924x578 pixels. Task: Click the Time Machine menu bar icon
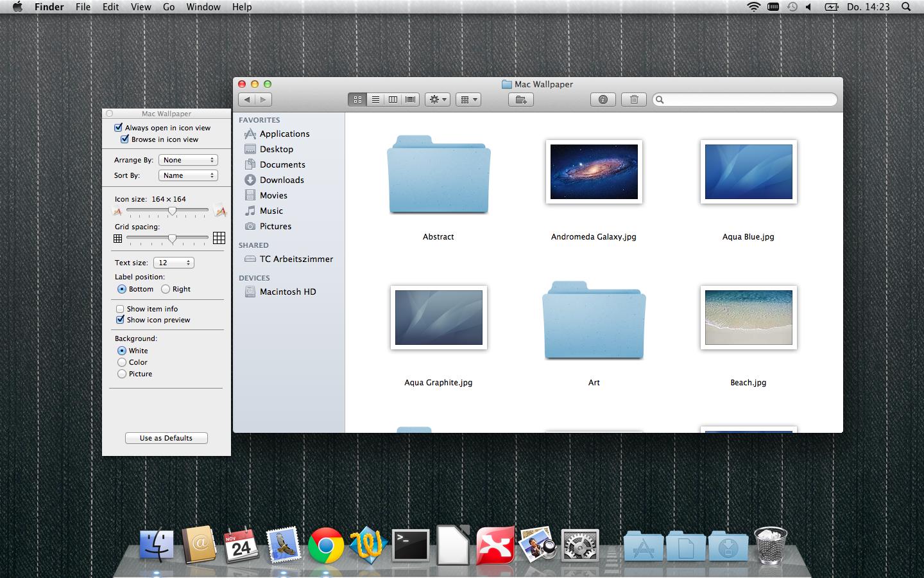tap(792, 6)
